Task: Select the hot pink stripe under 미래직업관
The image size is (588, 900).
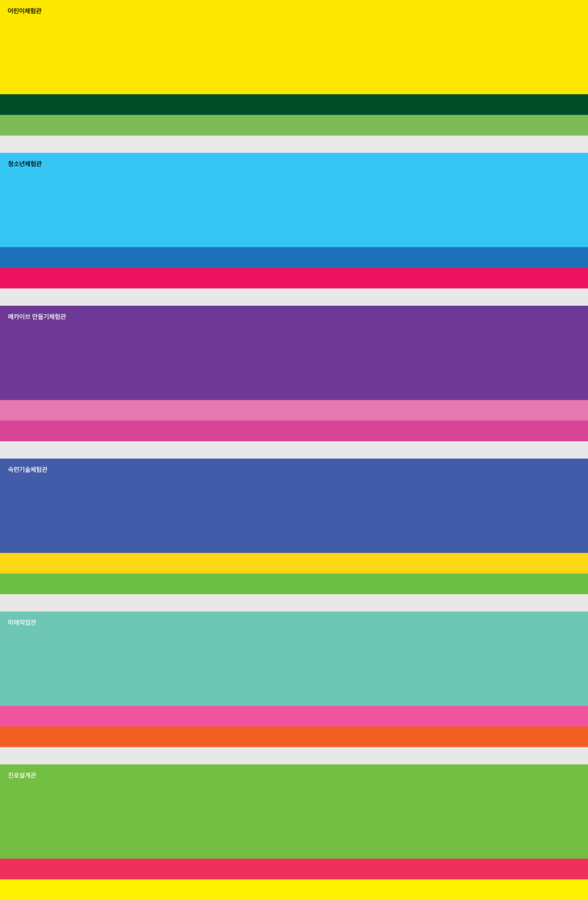Action: (294, 716)
